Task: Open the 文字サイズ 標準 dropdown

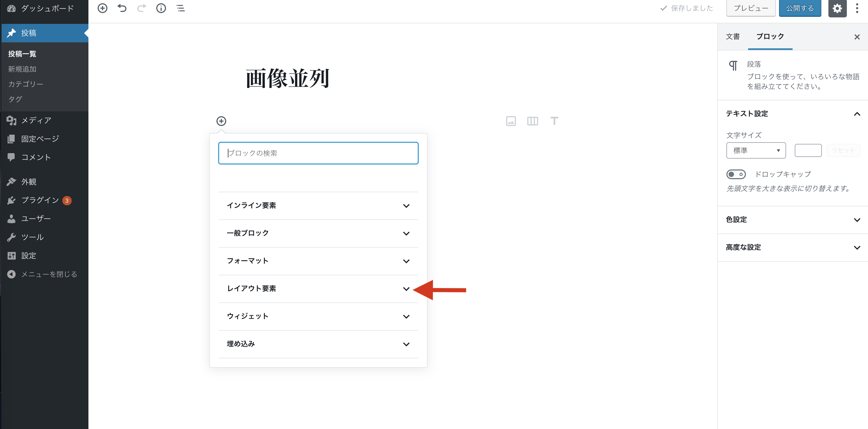Action: click(756, 150)
